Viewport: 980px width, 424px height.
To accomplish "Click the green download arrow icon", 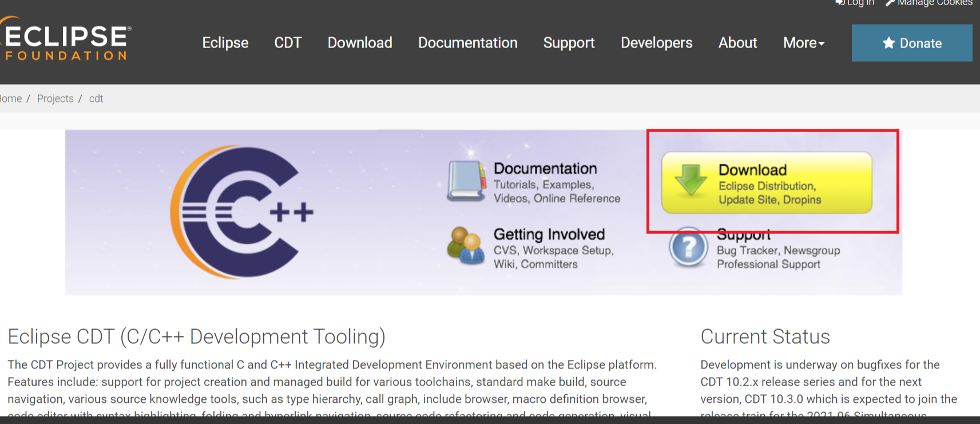I will 691,180.
